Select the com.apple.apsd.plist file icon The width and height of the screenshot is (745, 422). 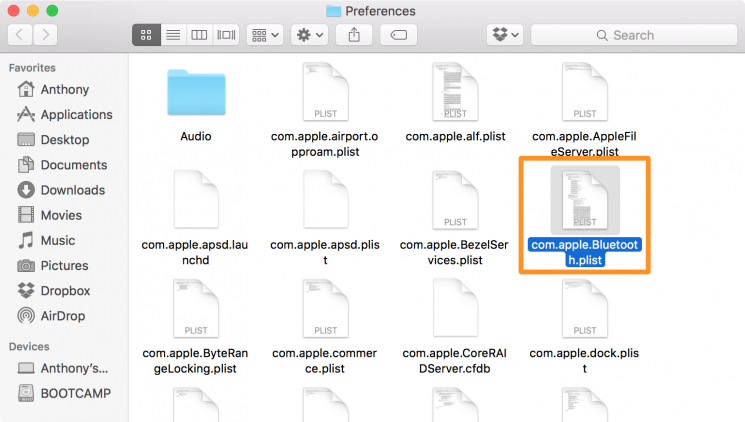(x=325, y=200)
